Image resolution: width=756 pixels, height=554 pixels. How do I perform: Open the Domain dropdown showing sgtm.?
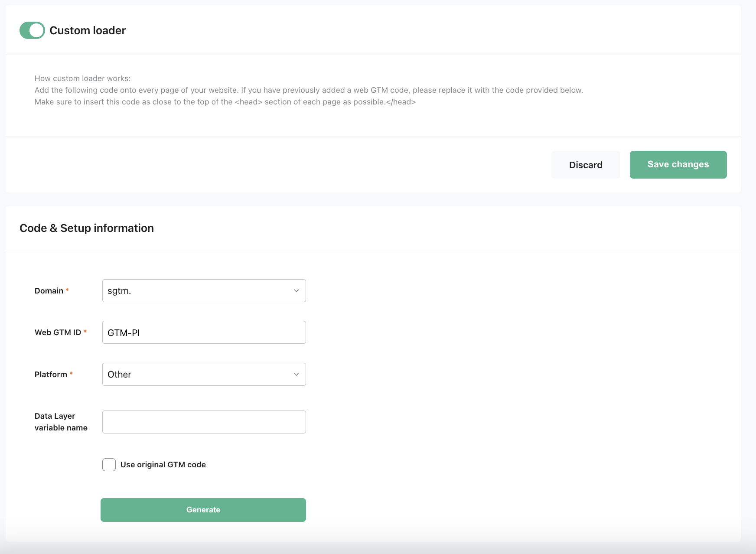coord(204,291)
